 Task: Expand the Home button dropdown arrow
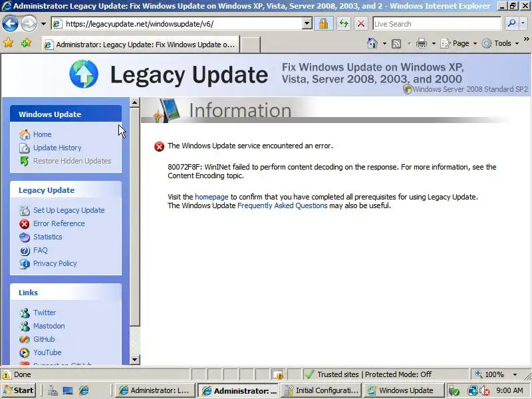(x=384, y=43)
